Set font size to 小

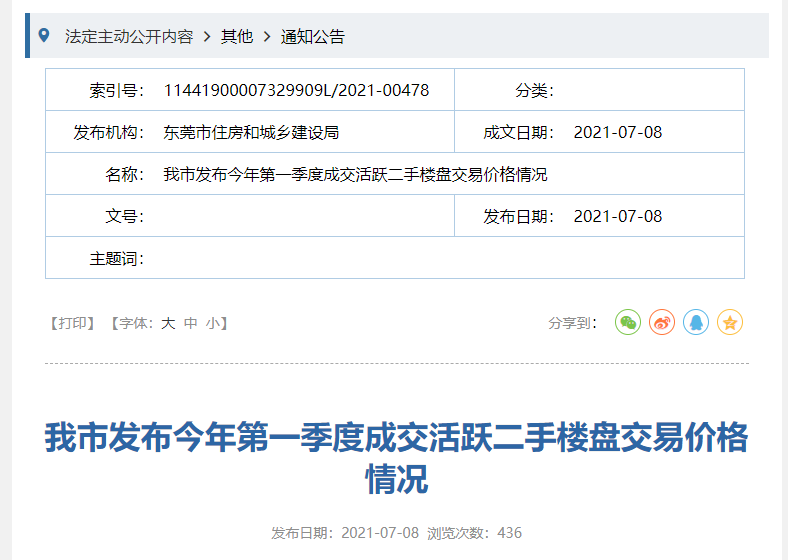pos(213,323)
